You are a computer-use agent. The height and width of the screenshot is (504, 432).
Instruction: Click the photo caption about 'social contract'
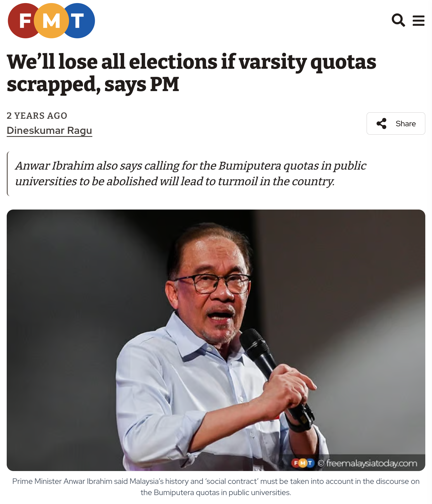pos(216,487)
